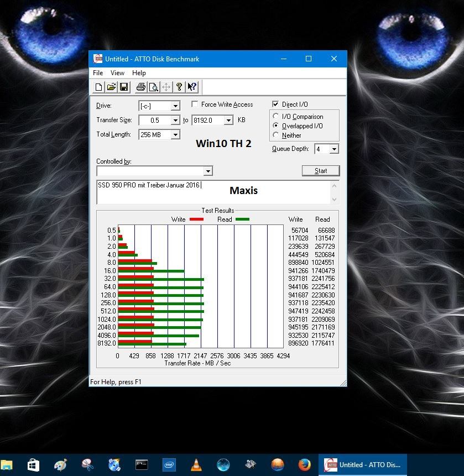464x476 pixels.
Task: Select the I/O Comparison radio button
Action: 276,116
